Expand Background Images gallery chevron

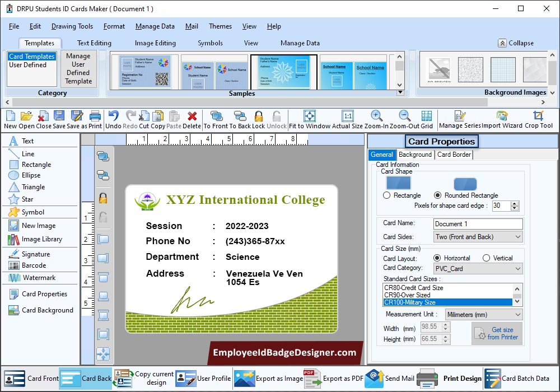(x=552, y=92)
